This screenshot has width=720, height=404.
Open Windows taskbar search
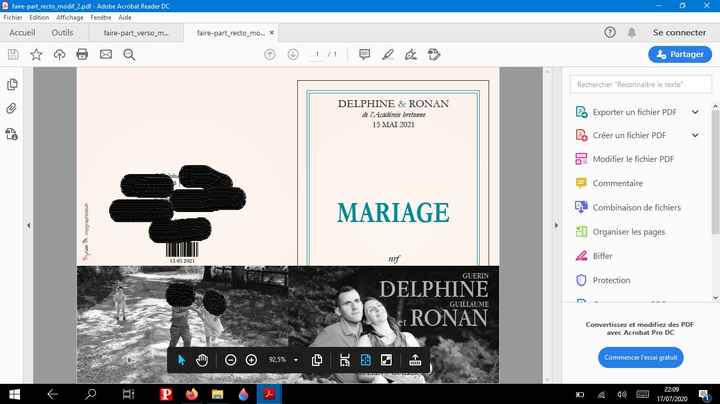tap(90, 394)
